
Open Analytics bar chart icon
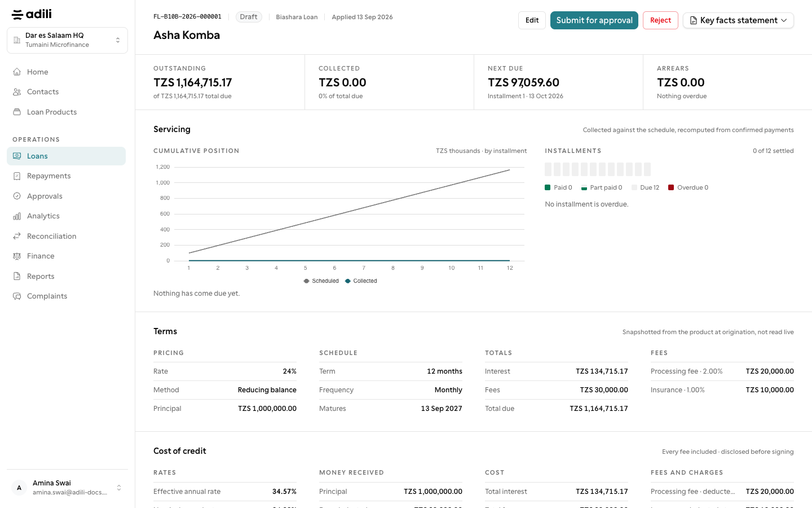(x=17, y=216)
